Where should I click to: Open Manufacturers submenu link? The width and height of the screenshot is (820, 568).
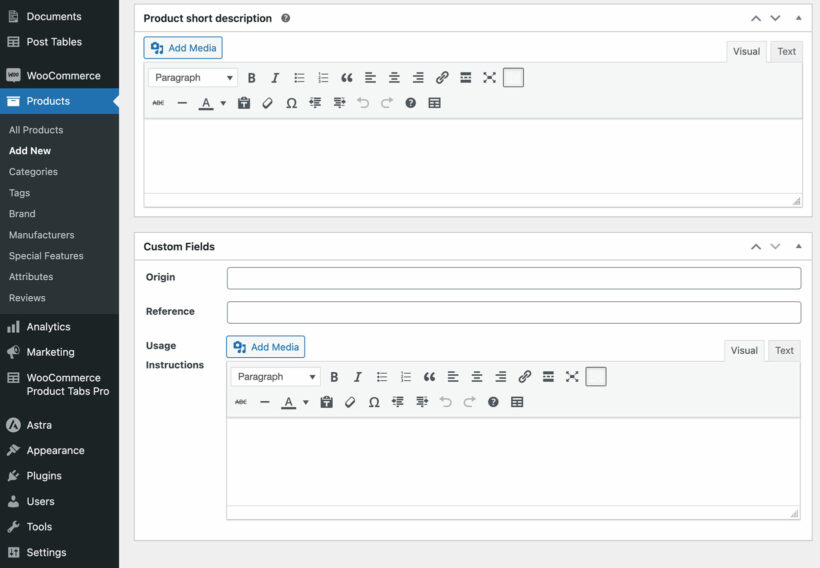pyautogui.click(x=41, y=235)
